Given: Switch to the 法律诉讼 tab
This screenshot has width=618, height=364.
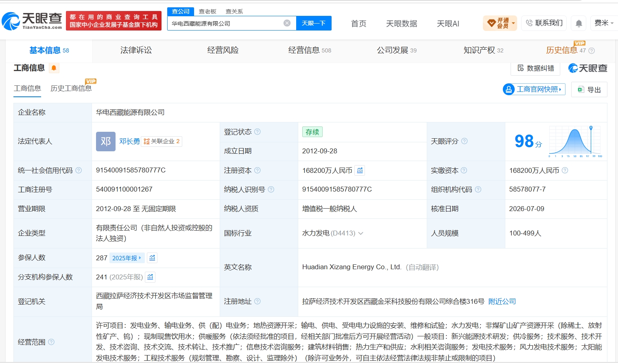Looking at the screenshot, I should coord(136,50).
